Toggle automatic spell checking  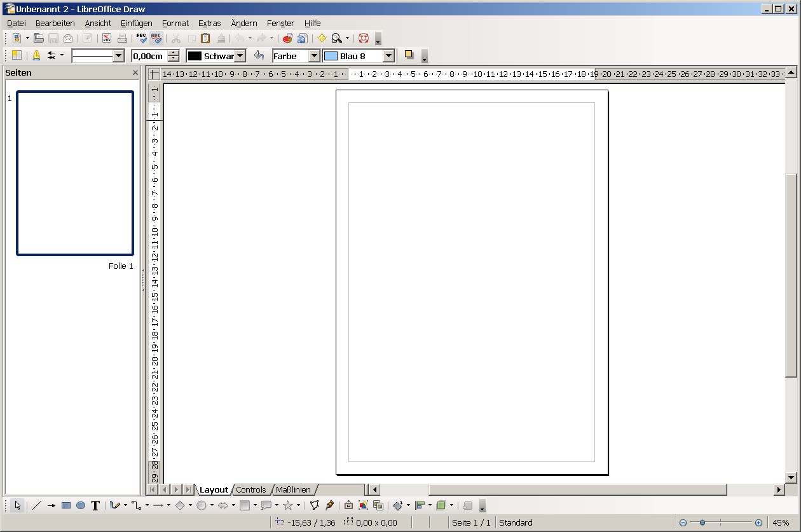pyautogui.click(x=156, y=38)
